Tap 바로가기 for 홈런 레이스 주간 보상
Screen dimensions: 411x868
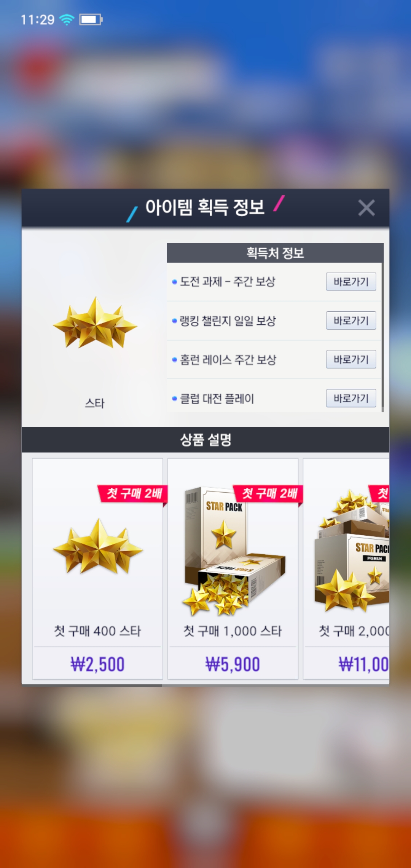tap(351, 359)
